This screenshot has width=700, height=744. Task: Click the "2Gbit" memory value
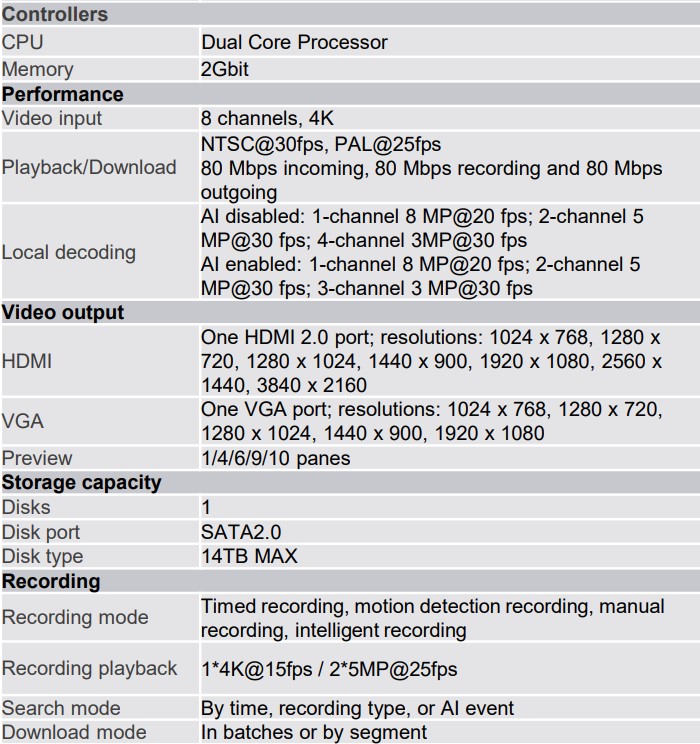225,69
